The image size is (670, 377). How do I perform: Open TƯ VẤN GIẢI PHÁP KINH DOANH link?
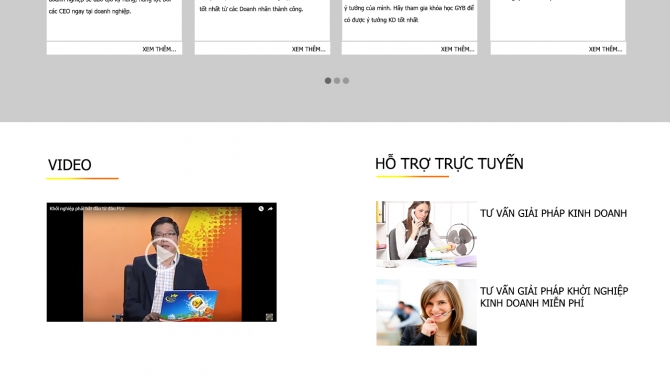click(x=553, y=213)
